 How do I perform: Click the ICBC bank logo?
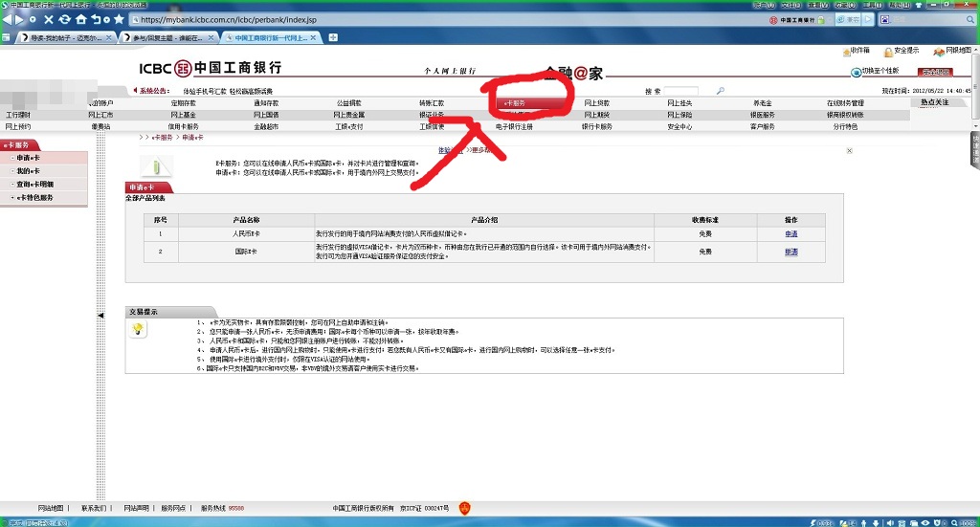(211, 68)
